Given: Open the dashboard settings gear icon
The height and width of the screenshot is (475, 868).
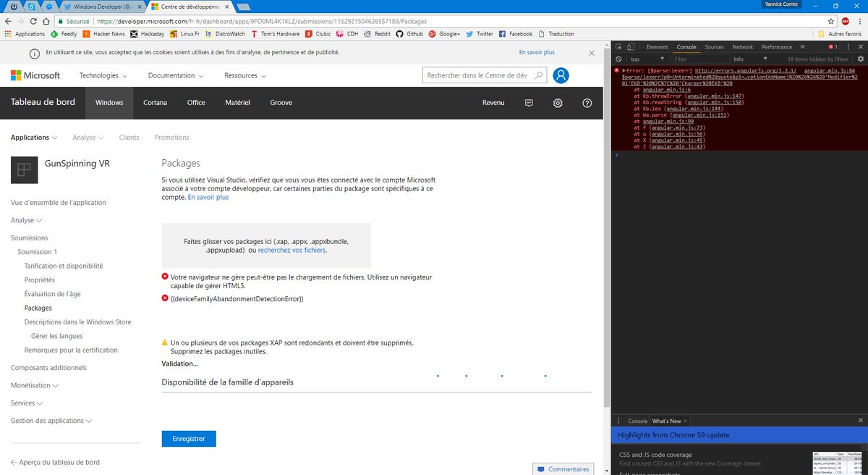Looking at the screenshot, I should pyautogui.click(x=558, y=103).
